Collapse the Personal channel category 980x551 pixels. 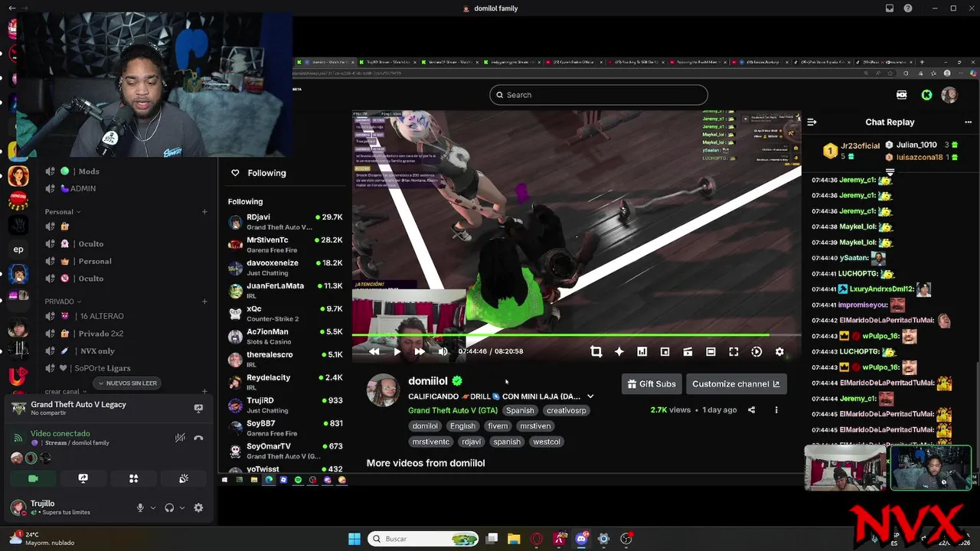pos(63,212)
